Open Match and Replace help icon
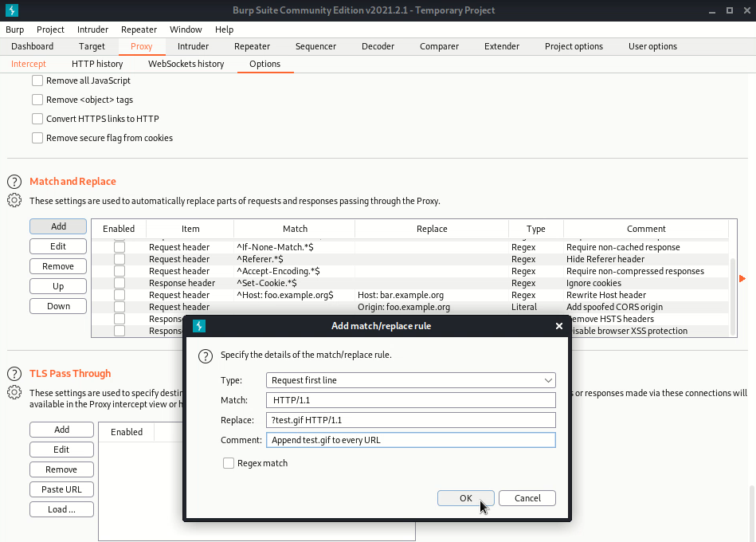The width and height of the screenshot is (756, 542). point(14,182)
